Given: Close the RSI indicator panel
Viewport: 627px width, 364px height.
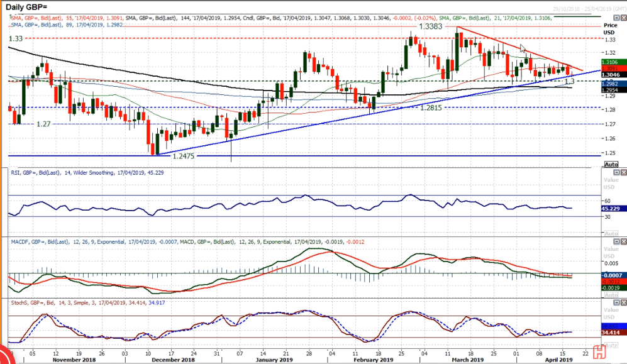Looking at the screenshot, I should [623, 172].
